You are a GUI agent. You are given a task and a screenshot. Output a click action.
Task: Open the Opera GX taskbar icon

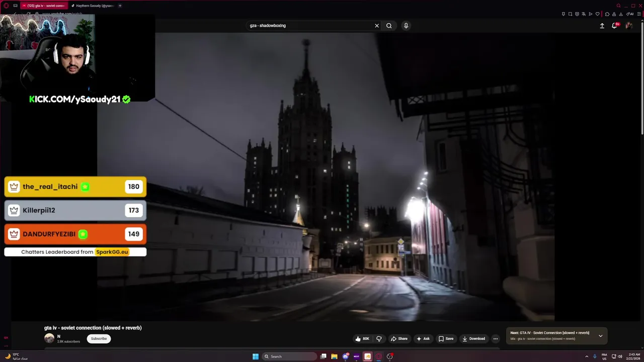pyautogui.click(x=379, y=356)
